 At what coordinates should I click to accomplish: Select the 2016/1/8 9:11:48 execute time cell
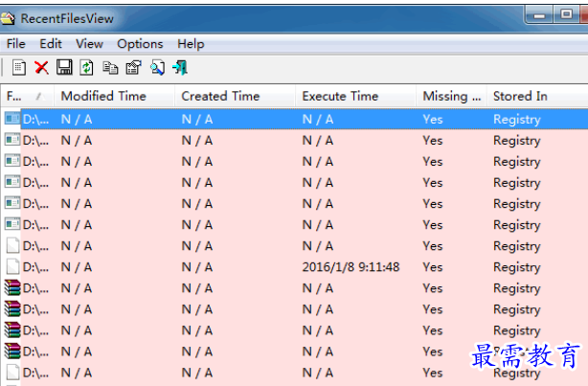click(x=351, y=267)
